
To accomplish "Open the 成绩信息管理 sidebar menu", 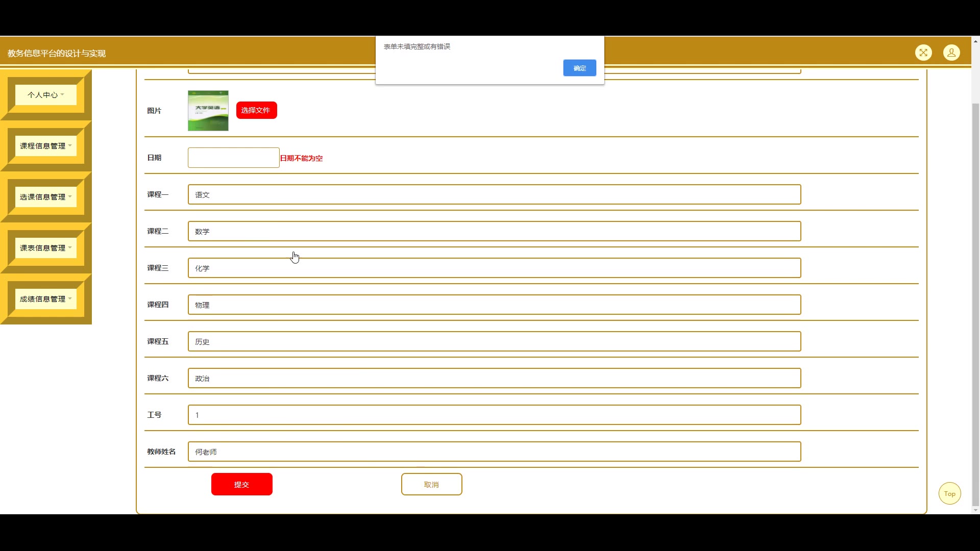I will point(46,299).
